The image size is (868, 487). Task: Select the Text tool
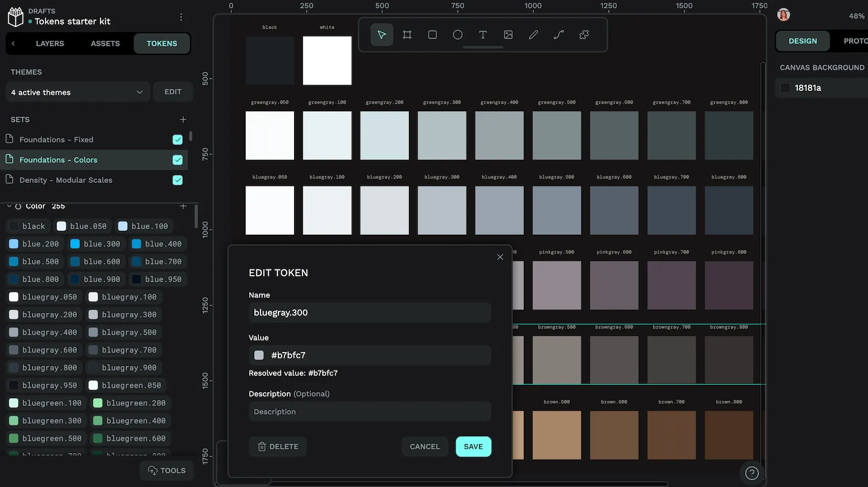pyautogui.click(x=483, y=35)
